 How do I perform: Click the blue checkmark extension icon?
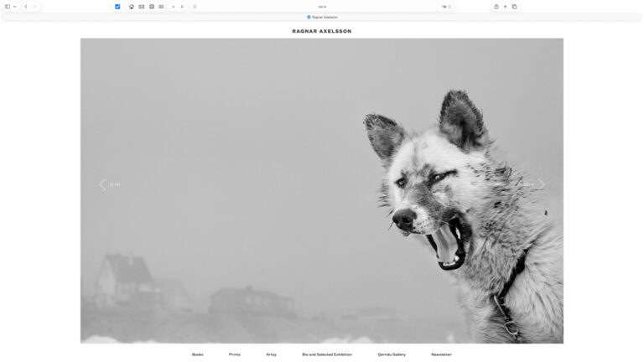pos(117,7)
